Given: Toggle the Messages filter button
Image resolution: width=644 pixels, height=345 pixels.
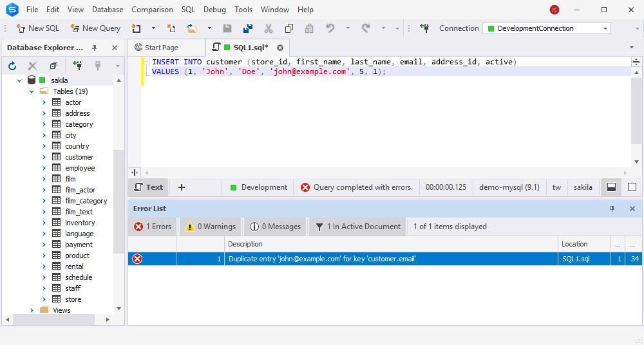Looking at the screenshot, I should click(x=275, y=227).
